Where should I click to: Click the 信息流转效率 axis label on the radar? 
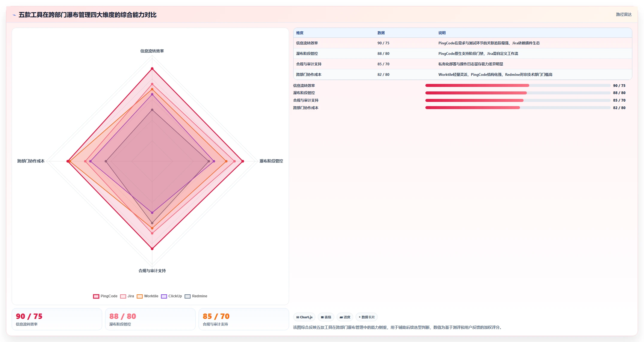[x=152, y=51]
